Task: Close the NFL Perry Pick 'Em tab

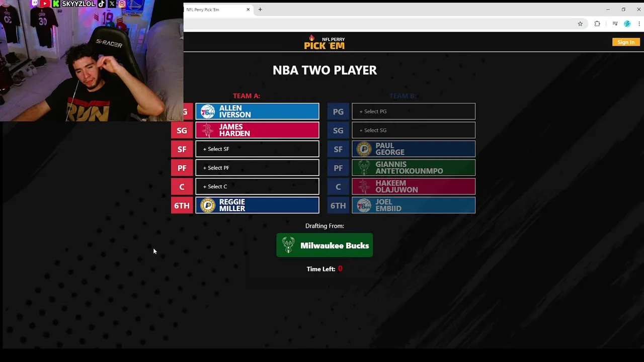Action: click(248, 9)
